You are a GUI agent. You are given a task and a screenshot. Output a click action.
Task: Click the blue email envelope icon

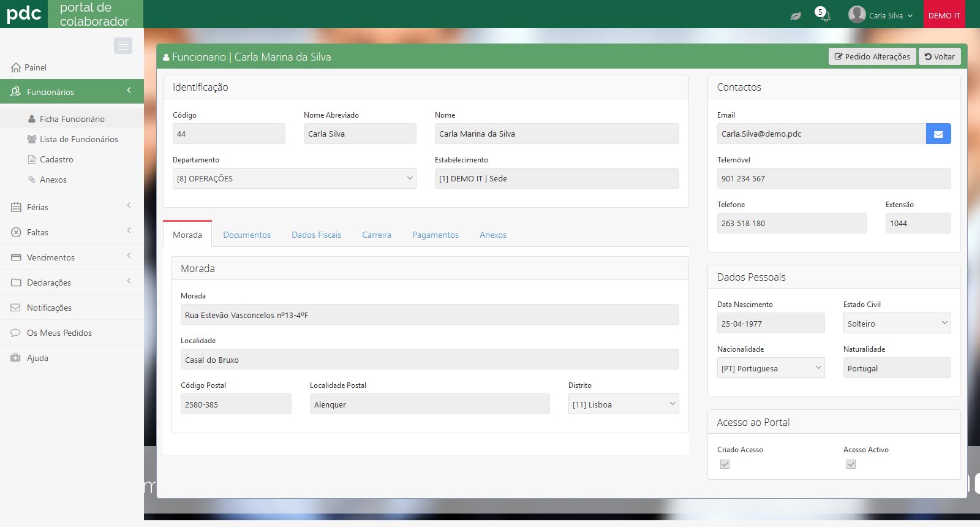click(938, 134)
